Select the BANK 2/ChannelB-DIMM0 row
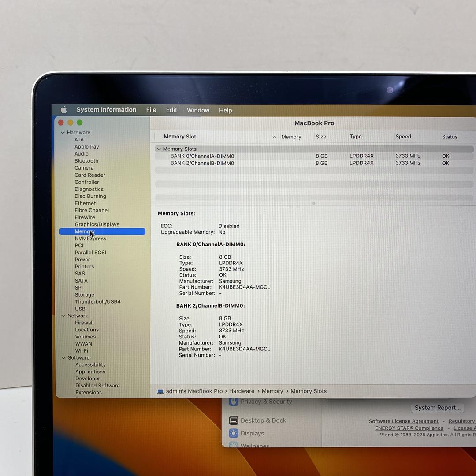 (314, 163)
